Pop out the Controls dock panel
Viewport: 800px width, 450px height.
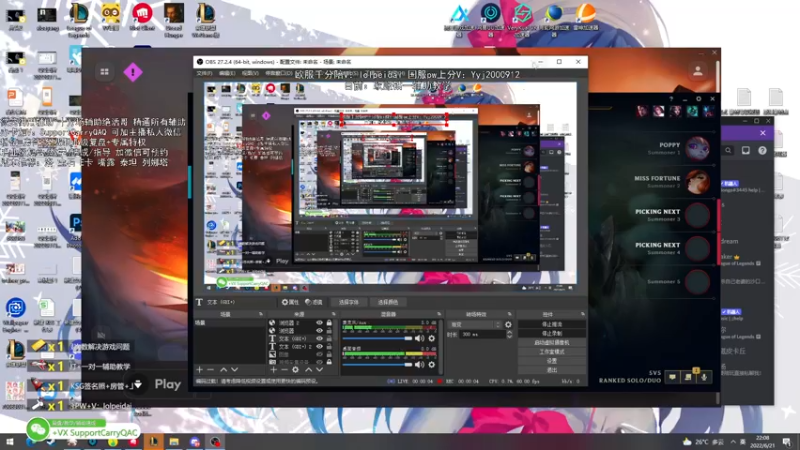583,314
